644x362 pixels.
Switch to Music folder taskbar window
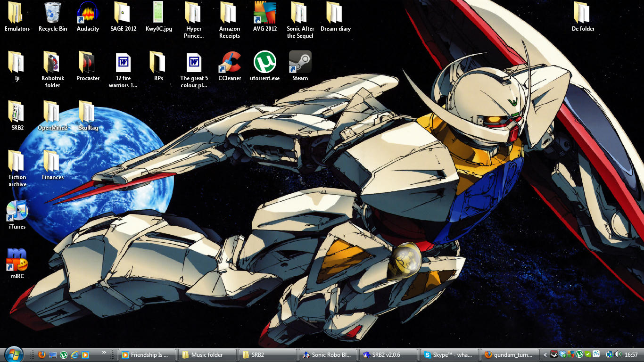207,354
